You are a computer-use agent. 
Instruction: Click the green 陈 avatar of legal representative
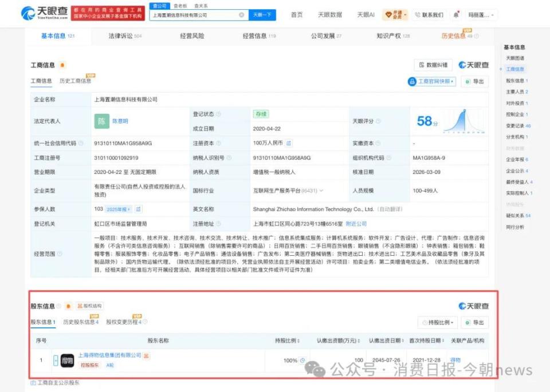(x=102, y=121)
